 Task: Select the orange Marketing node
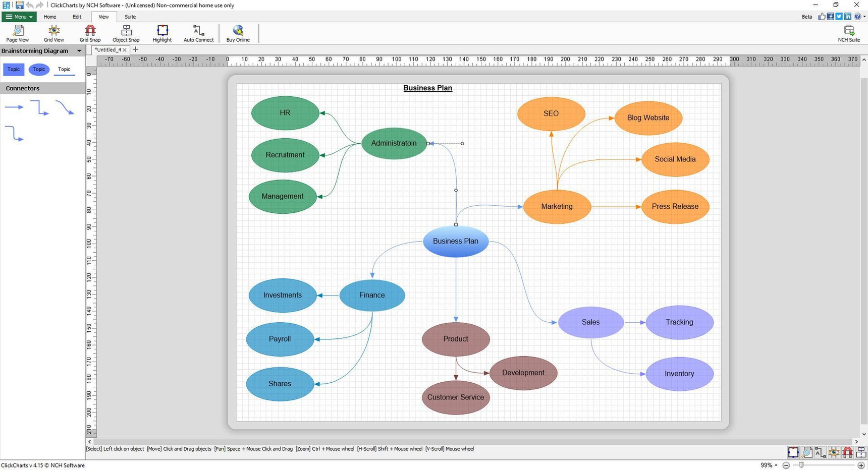[x=557, y=206]
